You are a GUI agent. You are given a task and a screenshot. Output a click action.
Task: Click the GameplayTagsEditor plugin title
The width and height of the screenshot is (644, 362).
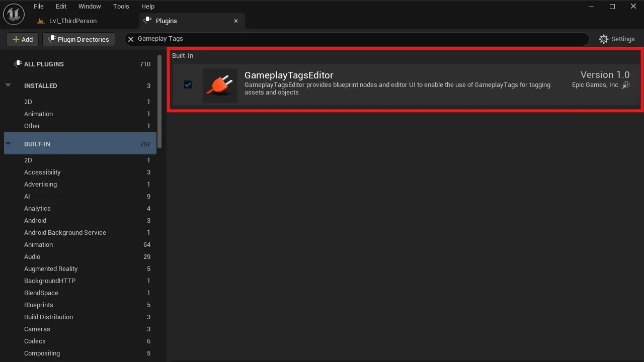pyautogui.click(x=289, y=75)
